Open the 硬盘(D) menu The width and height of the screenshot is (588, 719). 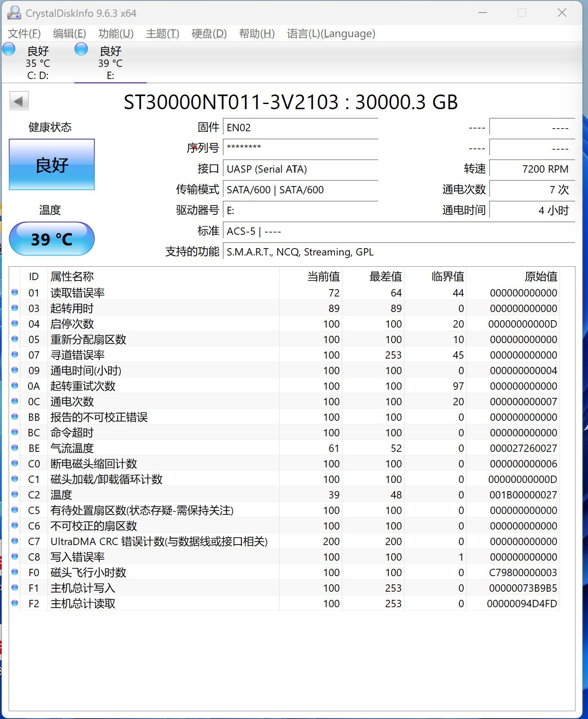point(209,34)
